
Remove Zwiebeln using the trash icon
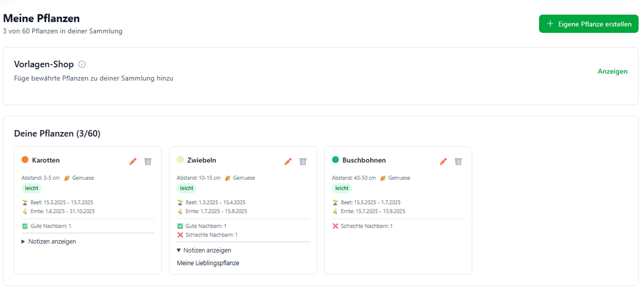[303, 161]
